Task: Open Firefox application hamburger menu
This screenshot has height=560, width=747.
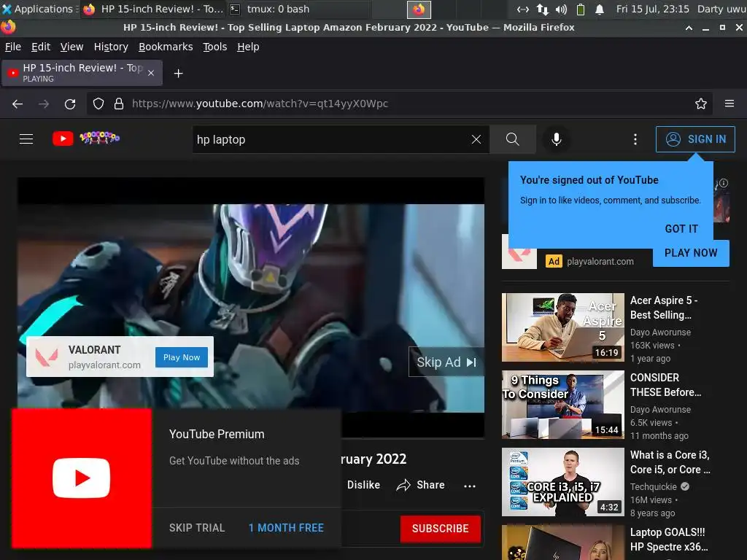Action: pos(729,104)
